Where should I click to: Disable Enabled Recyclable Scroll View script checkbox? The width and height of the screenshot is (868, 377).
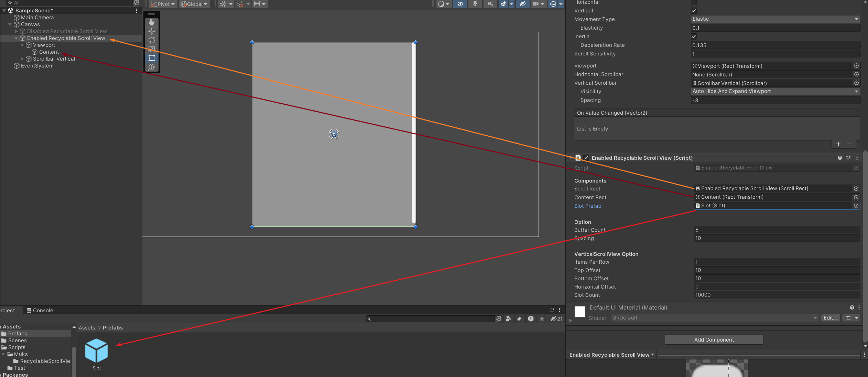pos(586,158)
